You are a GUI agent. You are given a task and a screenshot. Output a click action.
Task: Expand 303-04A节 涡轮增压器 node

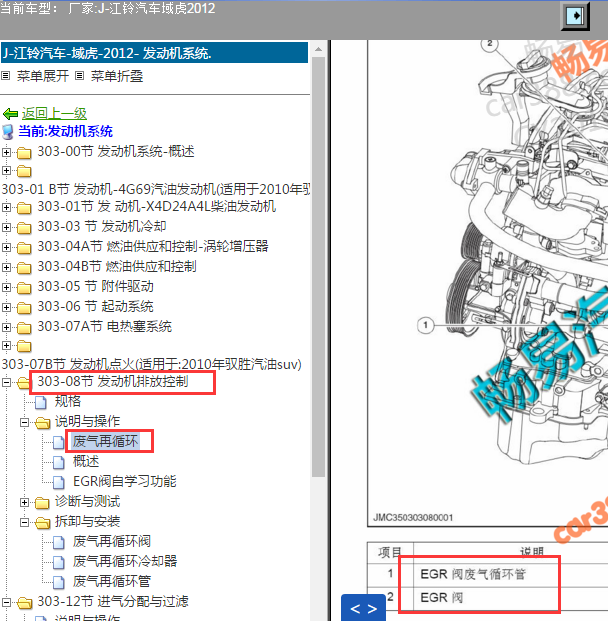[x=6, y=247]
